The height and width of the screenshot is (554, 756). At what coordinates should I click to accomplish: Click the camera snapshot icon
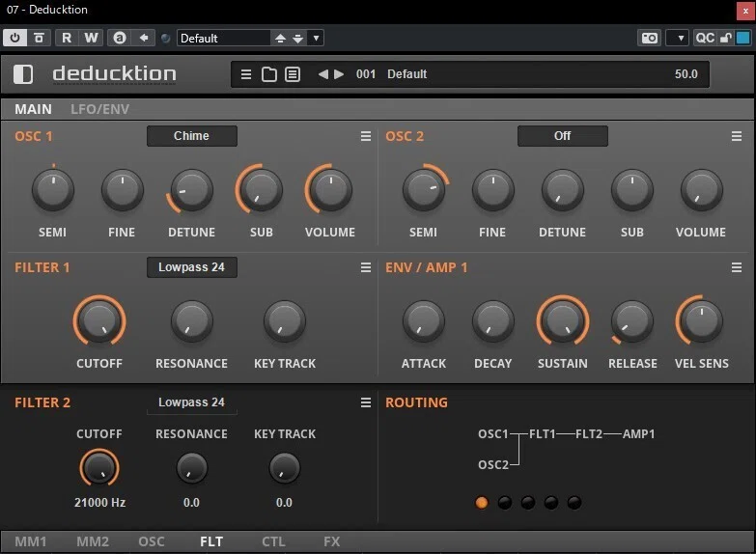tap(650, 38)
